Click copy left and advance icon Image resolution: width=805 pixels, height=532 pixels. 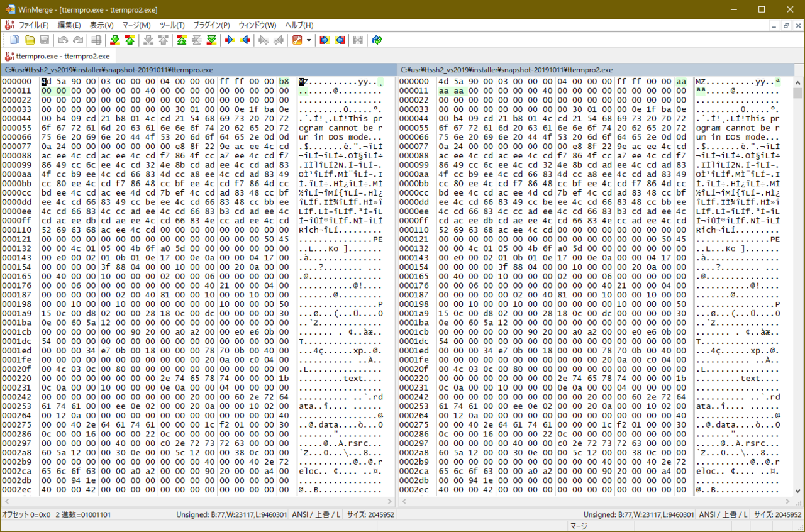click(x=279, y=40)
